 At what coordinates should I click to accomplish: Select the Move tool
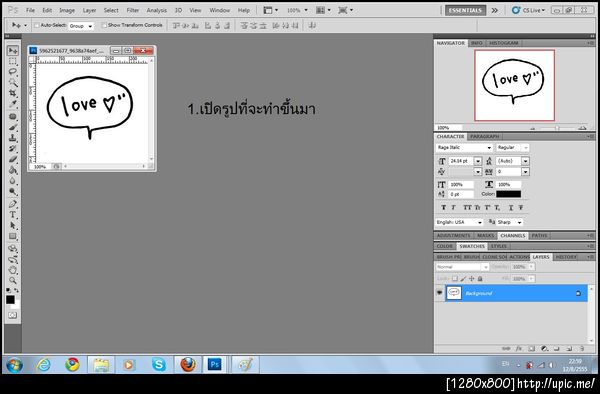[x=13, y=51]
